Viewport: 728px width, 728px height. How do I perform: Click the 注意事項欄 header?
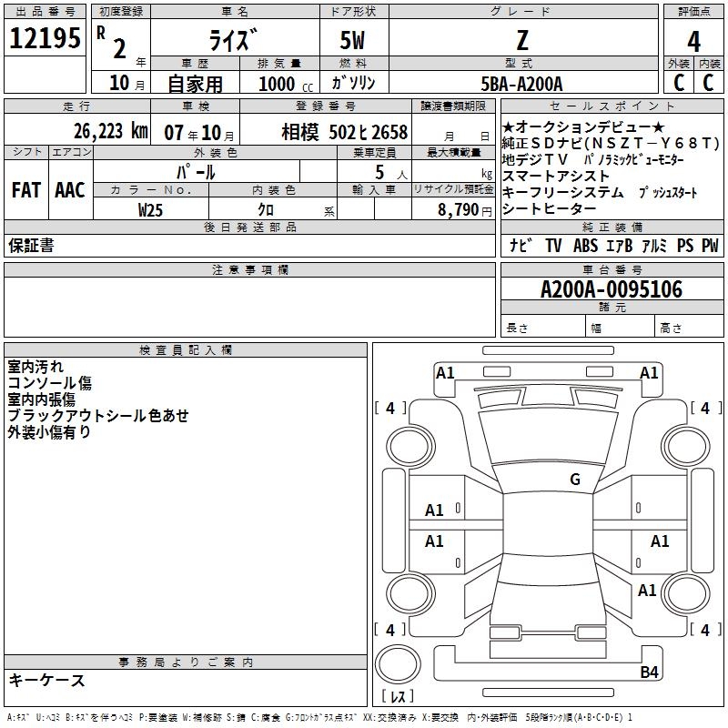coord(249,269)
